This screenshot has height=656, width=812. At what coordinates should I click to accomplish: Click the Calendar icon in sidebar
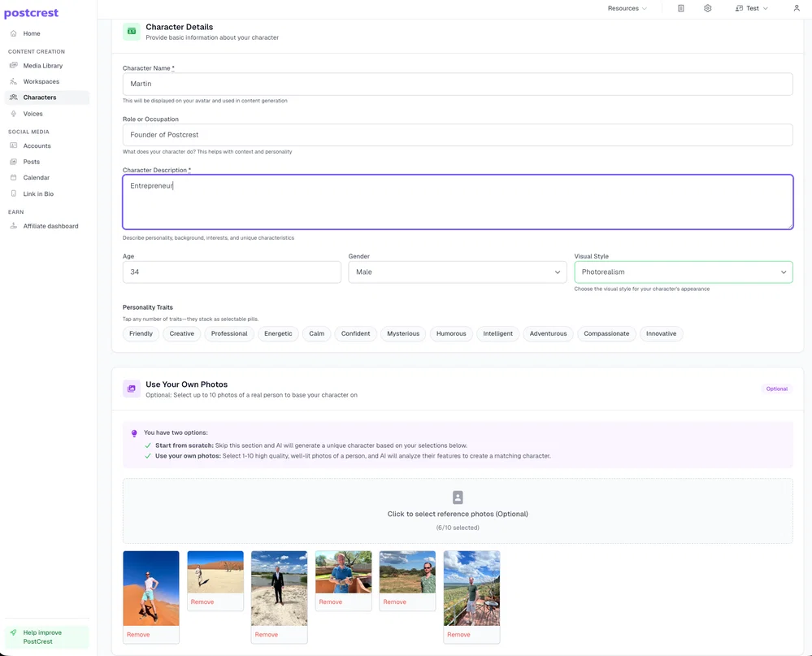14,177
